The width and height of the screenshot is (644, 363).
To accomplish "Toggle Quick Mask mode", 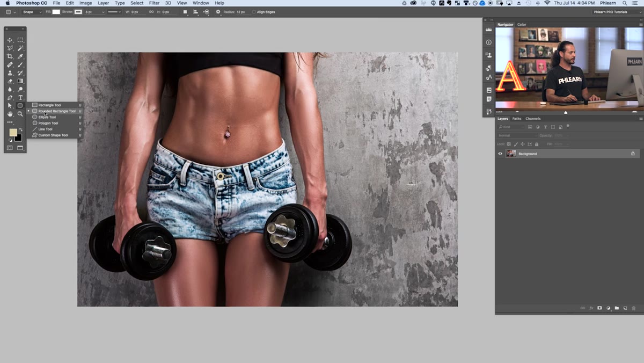I will pos(10,148).
